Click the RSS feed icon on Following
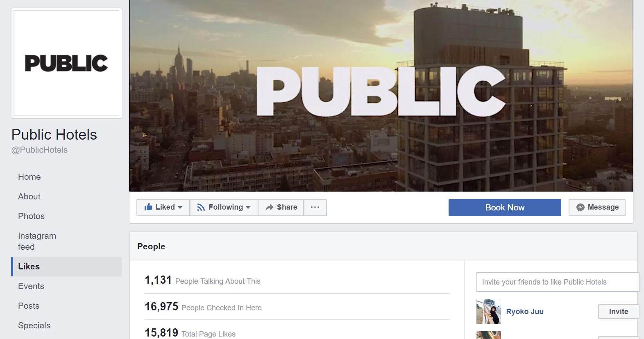This screenshot has width=644, height=339. pos(201,208)
